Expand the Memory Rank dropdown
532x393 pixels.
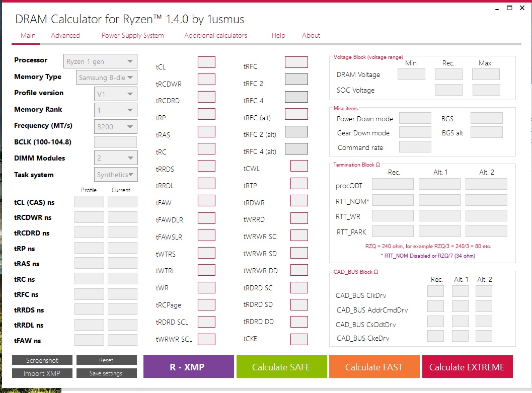pos(115,110)
